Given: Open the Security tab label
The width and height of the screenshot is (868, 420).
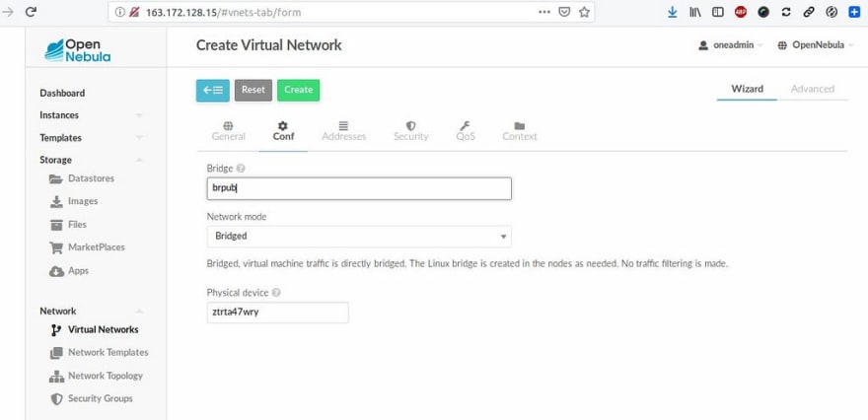Looking at the screenshot, I should [x=410, y=137].
